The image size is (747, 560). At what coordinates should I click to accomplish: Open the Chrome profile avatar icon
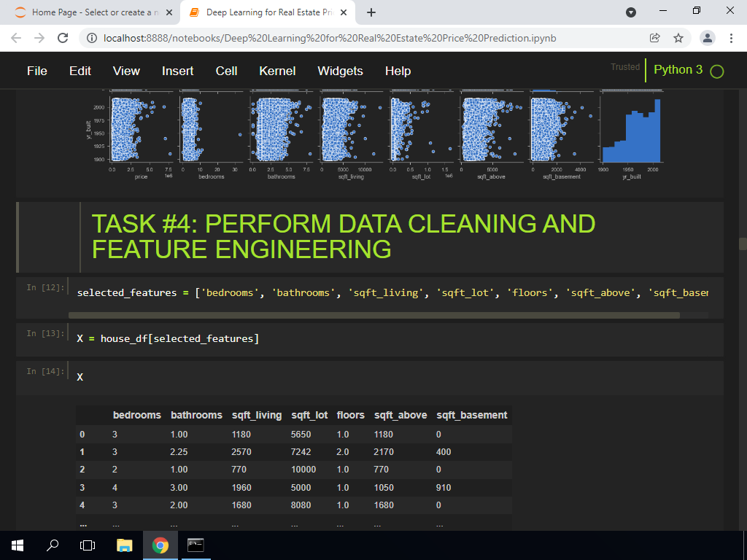(x=707, y=38)
